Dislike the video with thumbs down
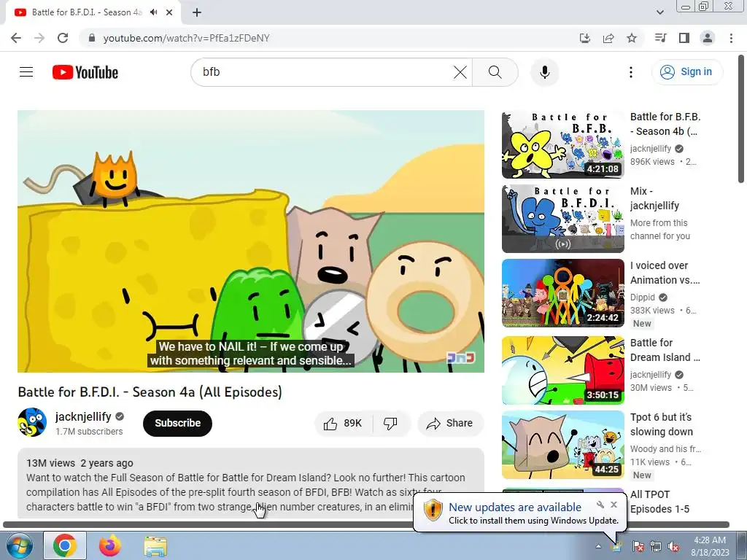 [x=391, y=424]
